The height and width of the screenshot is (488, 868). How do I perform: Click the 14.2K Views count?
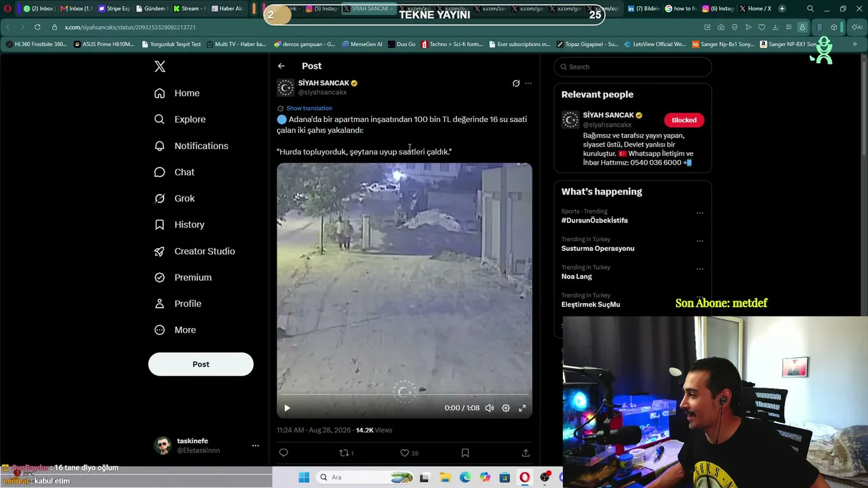374,430
